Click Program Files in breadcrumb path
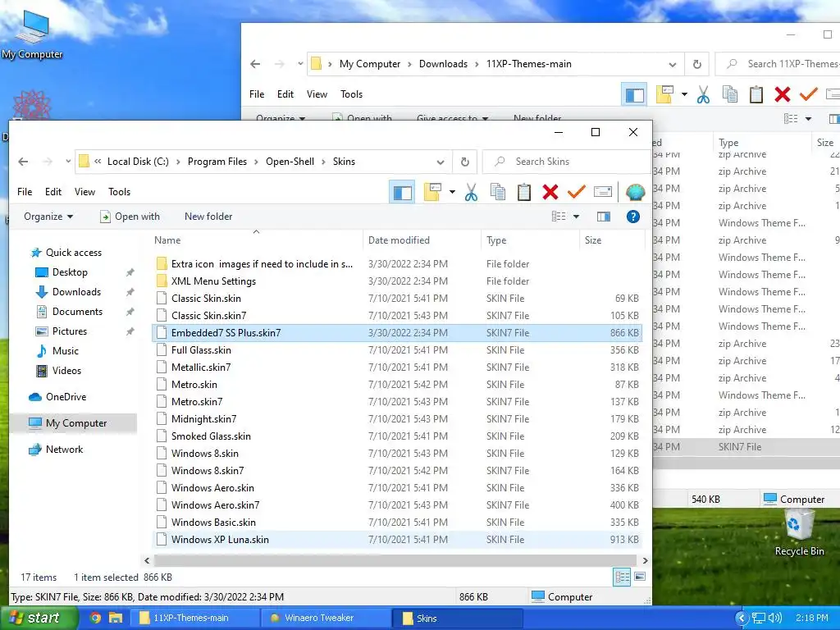Image resolution: width=840 pixels, height=630 pixels. click(217, 162)
